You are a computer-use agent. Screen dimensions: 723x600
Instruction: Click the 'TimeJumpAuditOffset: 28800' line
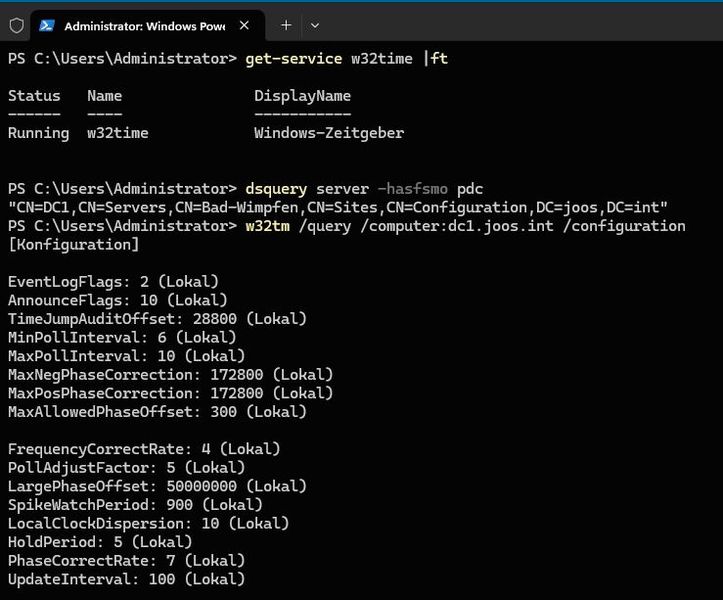click(157, 319)
